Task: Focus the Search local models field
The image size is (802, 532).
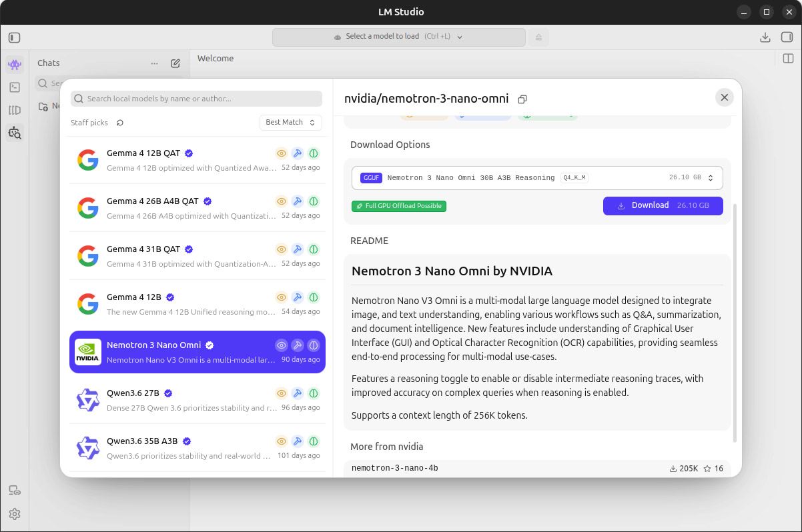Action: pyautogui.click(x=197, y=99)
